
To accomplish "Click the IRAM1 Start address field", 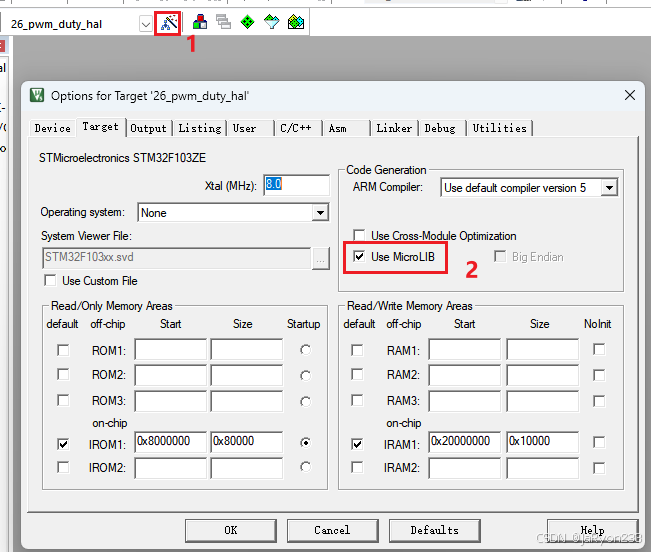I will point(465,442).
